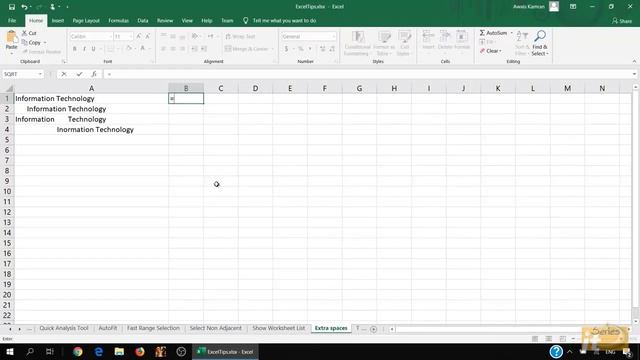Click the Copy button in Clipboard group
Image resolution: width=640 pixels, height=360 pixels.
(31, 42)
